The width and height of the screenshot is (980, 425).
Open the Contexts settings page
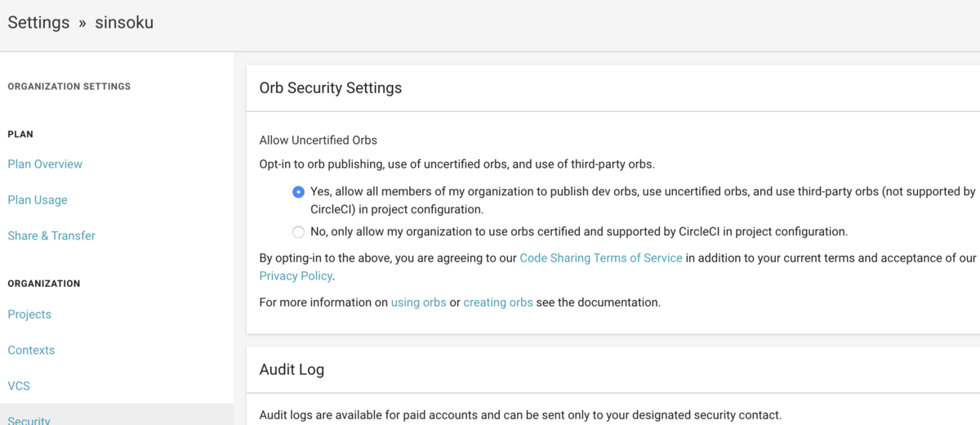(x=31, y=351)
